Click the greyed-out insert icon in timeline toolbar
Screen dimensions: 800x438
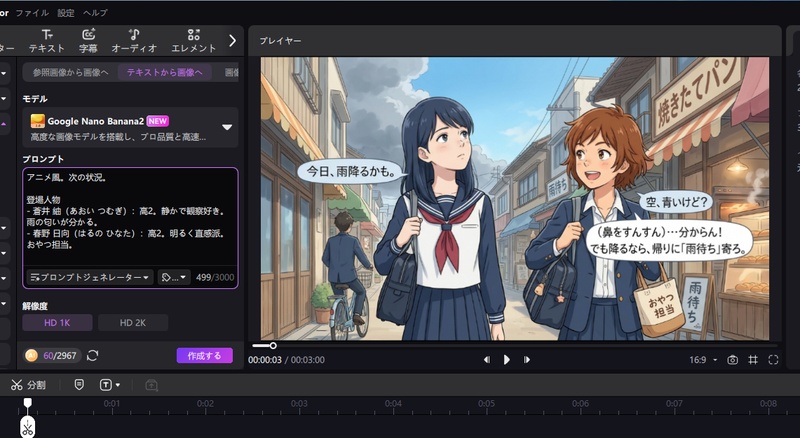point(152,385)
